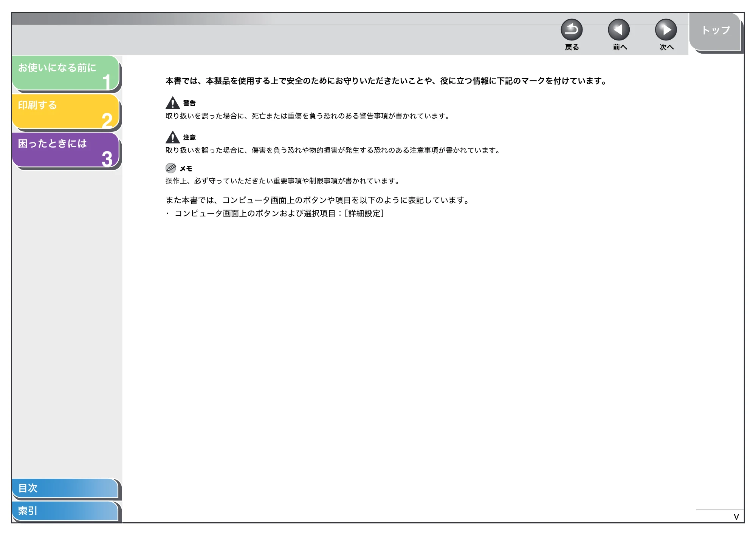756x534 pixels.
Task: Advance to next page with 次へ icon
Action: pos(666,30)
